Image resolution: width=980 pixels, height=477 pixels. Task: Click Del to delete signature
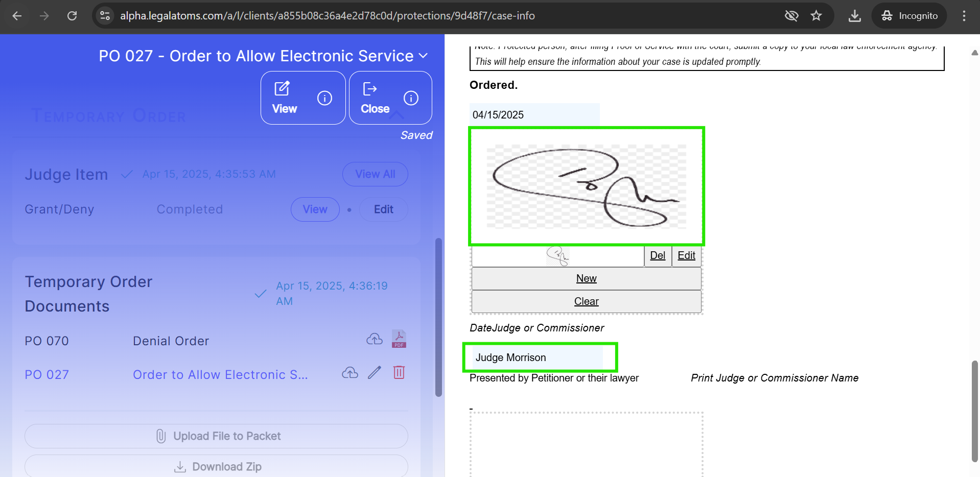tap(658, 256)
